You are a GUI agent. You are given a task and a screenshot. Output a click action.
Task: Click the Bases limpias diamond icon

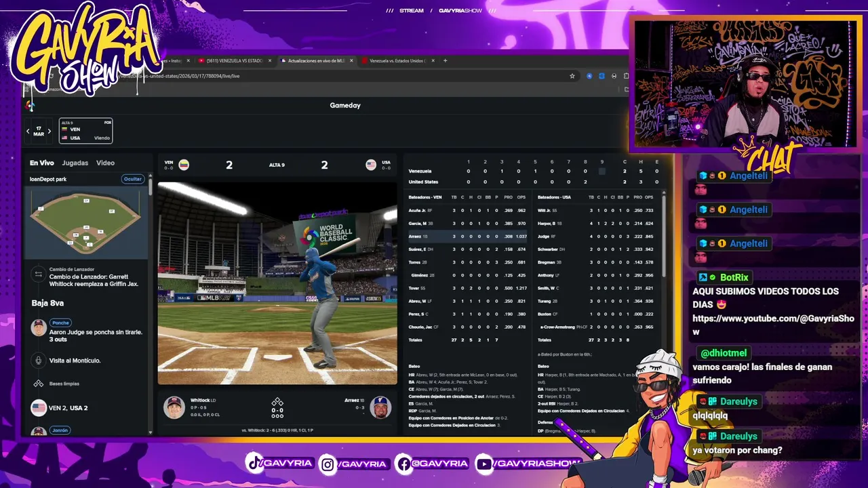coord(39,384)
